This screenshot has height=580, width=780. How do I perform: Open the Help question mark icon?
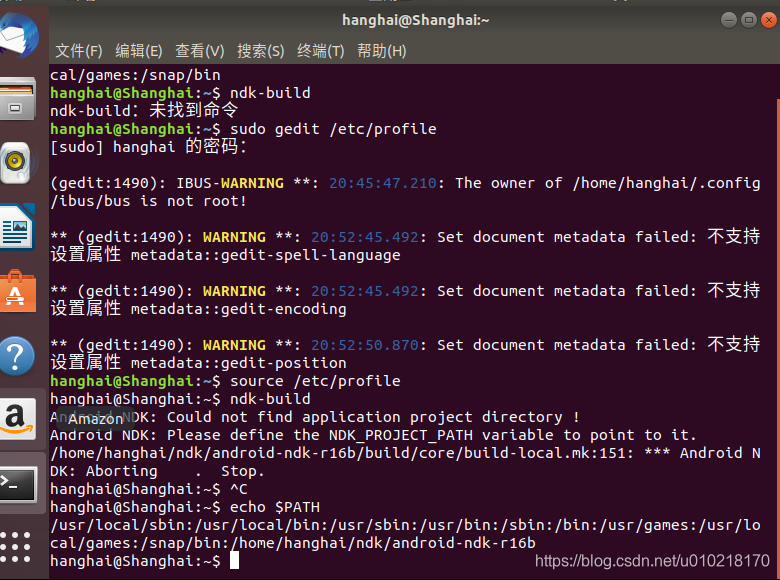click(x=17, y=356)
